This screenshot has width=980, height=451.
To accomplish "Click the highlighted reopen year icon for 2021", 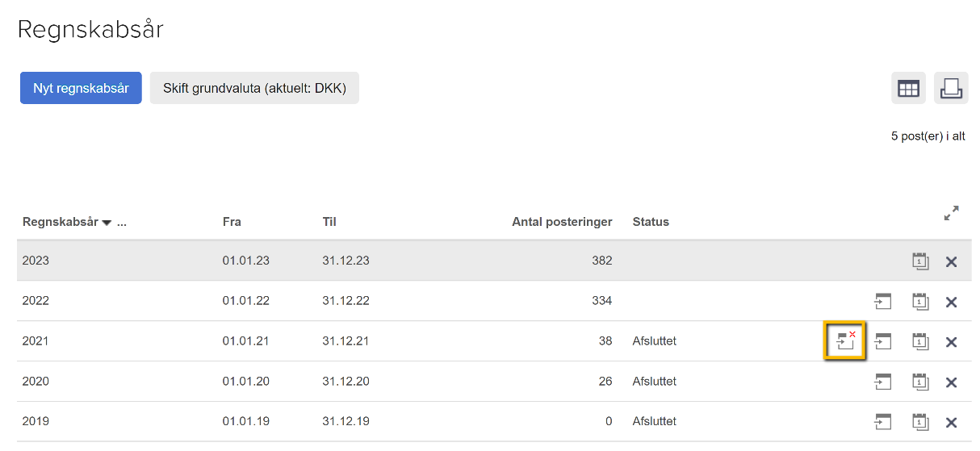I will pos(844,341).
